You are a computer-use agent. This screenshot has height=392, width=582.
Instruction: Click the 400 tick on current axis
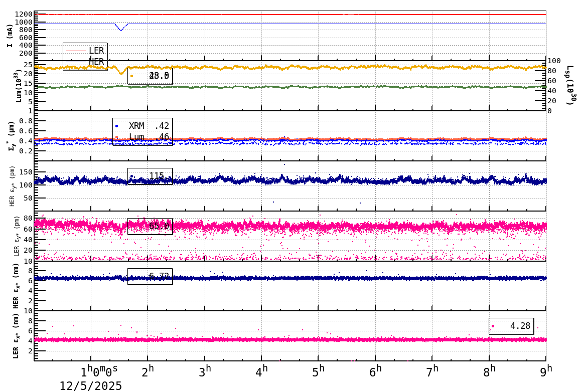pyautogui.click(x=26, y=45)
